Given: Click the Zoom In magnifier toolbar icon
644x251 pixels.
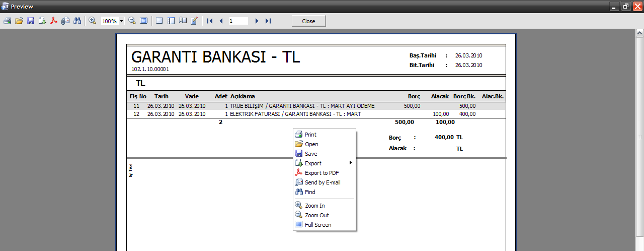Looking at the screenshot, I should pos(92,21).
